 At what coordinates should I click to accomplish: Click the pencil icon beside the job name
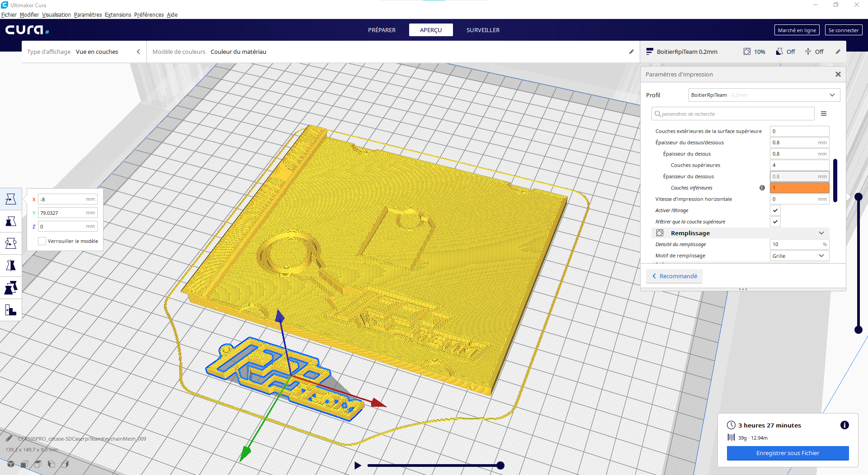tap(9, 438)
